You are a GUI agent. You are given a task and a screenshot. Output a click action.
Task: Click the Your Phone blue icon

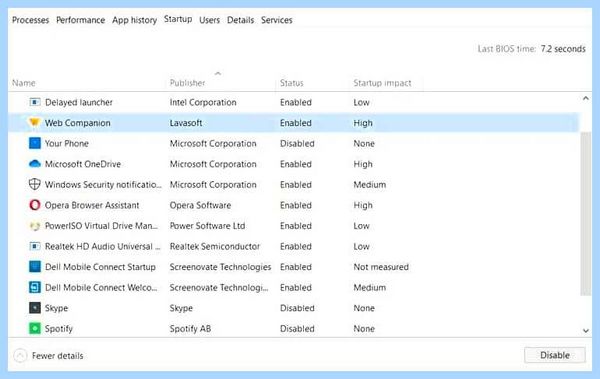click(x=35, y=143)
